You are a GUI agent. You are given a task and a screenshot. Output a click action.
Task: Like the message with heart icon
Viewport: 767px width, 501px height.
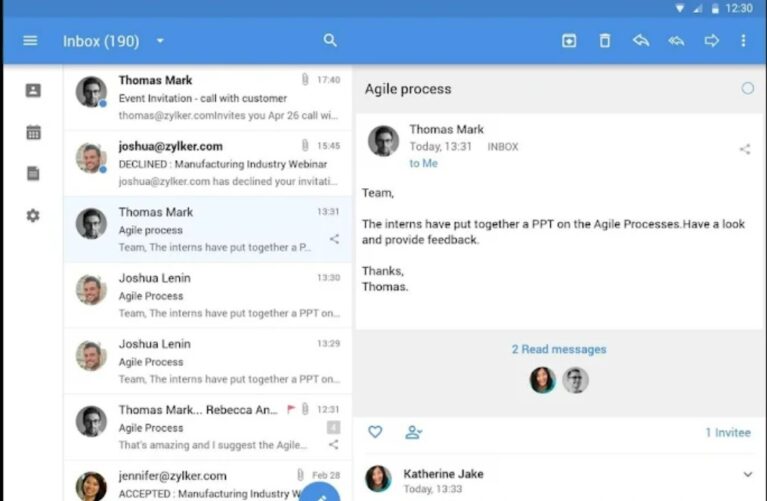[x=375, y=432]
